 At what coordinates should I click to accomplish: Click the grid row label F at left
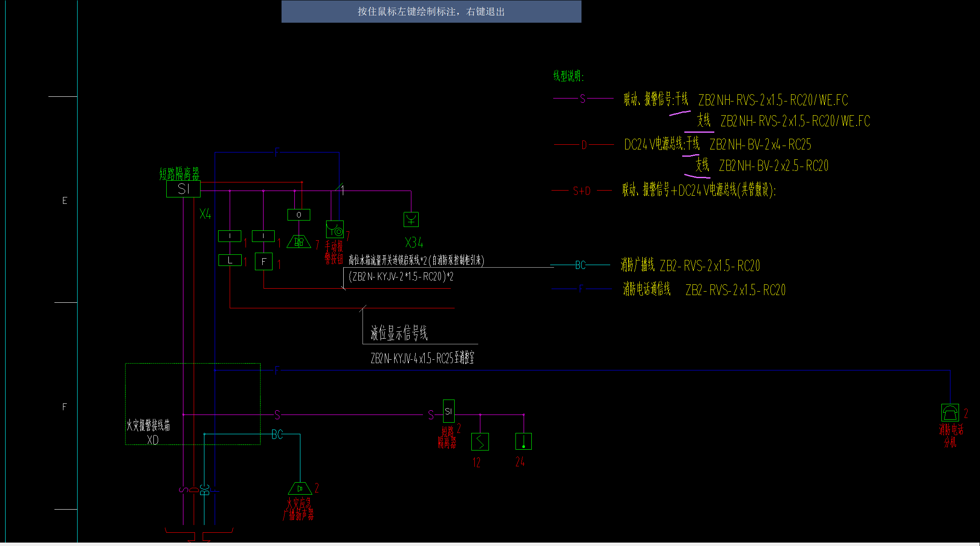point(65,407)
